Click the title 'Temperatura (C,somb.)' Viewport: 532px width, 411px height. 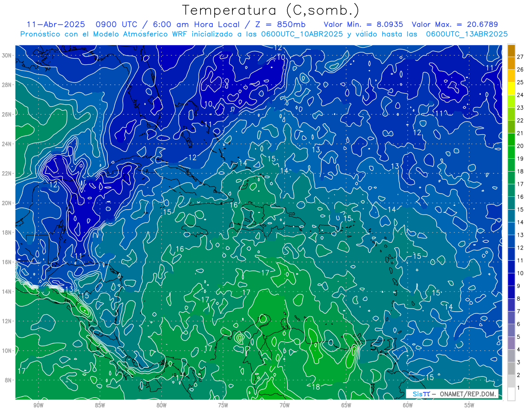coord(271,10)
